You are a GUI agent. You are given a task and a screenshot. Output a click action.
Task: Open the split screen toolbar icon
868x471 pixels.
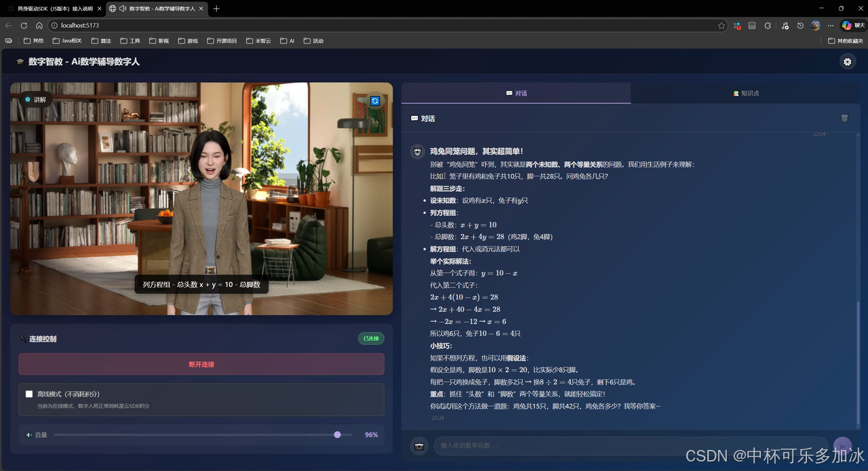(752, 25)
